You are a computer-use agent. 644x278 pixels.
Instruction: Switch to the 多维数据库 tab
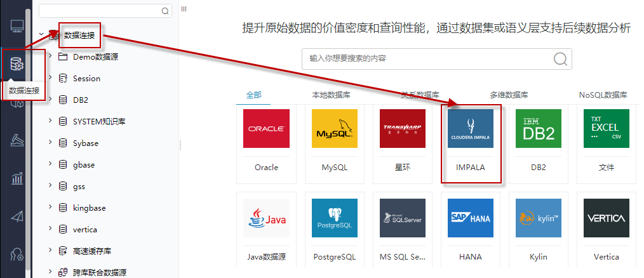[509, 95]
